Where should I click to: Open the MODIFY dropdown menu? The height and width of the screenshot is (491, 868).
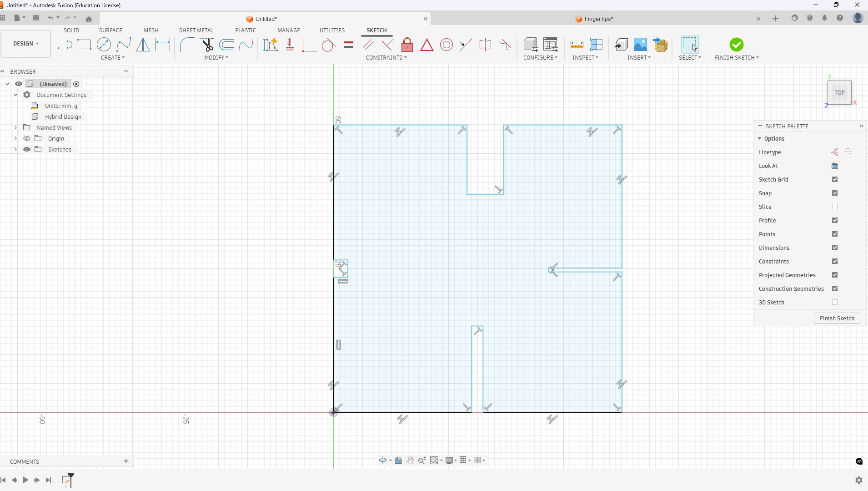(x=216, y=58)
